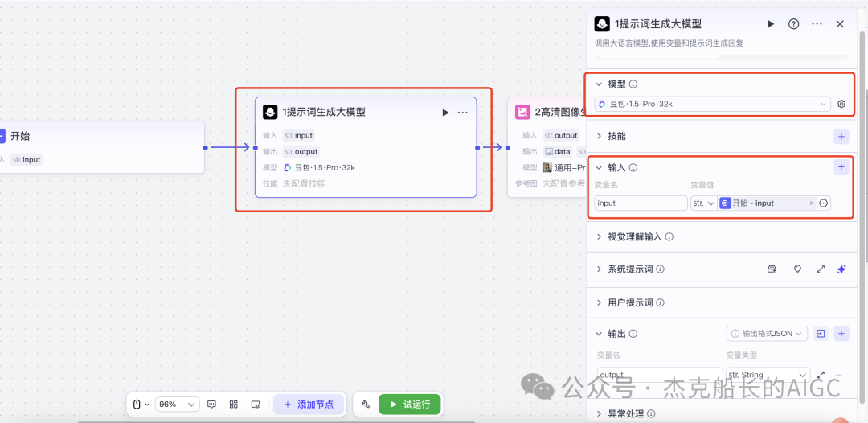Screen dimensions: 868x423
Task: Run the 1提示词生成大模型 canvas node
Action: [x=445, y=113]
